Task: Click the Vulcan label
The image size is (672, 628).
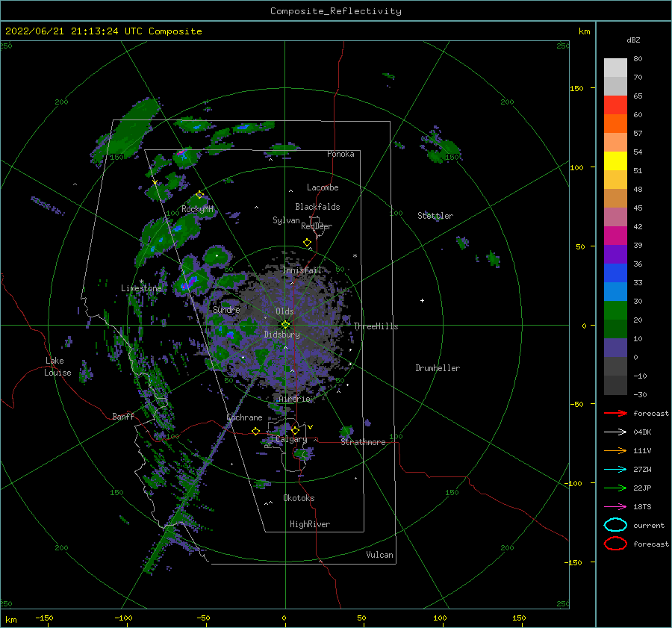Action: [380, 555]
